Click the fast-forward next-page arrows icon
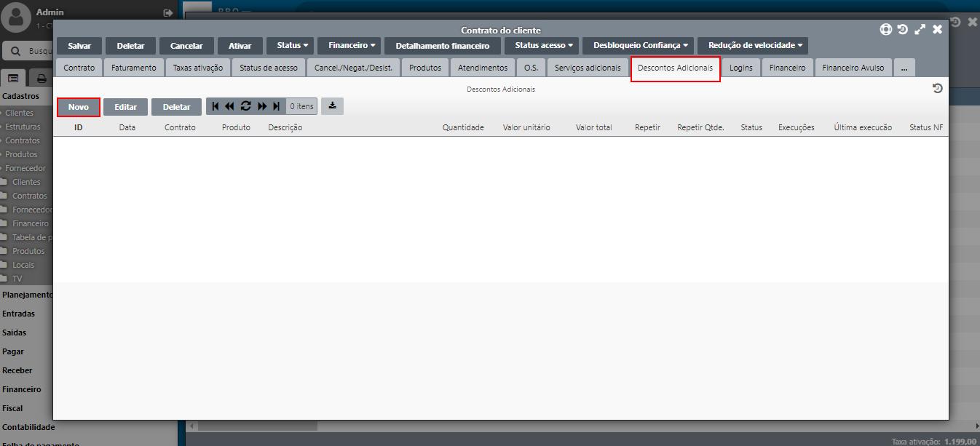Screen dimensions: 980x446 click(262, 106)
